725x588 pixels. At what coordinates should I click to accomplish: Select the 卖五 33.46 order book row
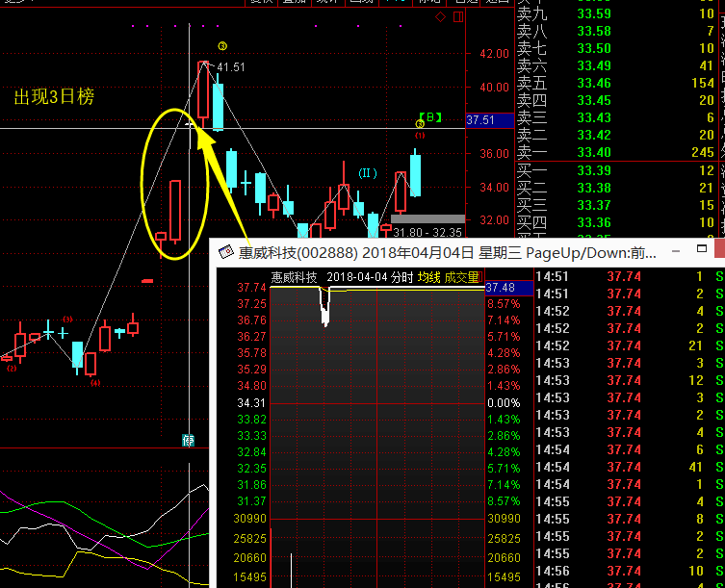tap(616, 83)
